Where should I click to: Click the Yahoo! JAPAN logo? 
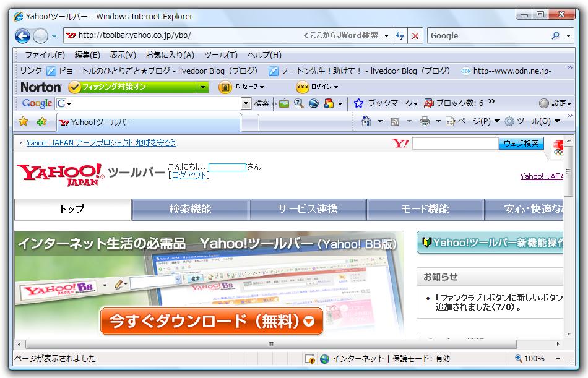(x=61, y=174)
